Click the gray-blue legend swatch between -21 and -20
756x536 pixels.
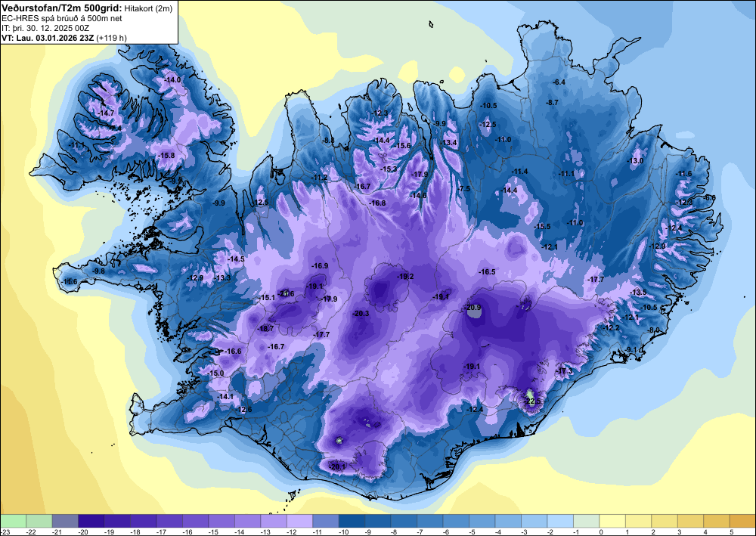coord(65,521)
